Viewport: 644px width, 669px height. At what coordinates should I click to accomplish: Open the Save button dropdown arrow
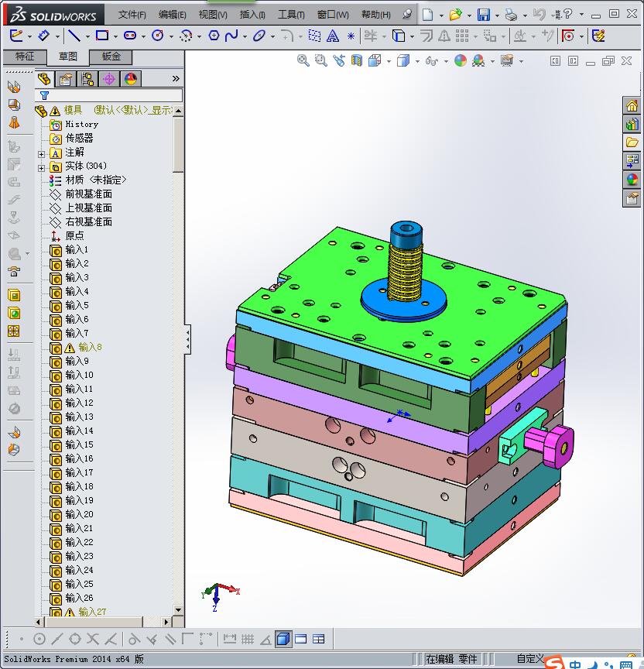click(x=497, y=15)
